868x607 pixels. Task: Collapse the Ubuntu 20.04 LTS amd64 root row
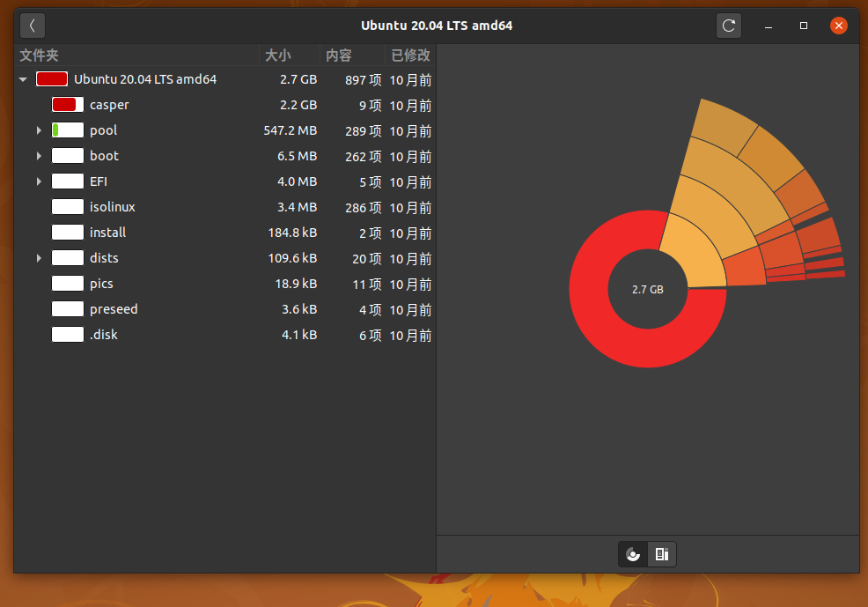coord(23,80)
